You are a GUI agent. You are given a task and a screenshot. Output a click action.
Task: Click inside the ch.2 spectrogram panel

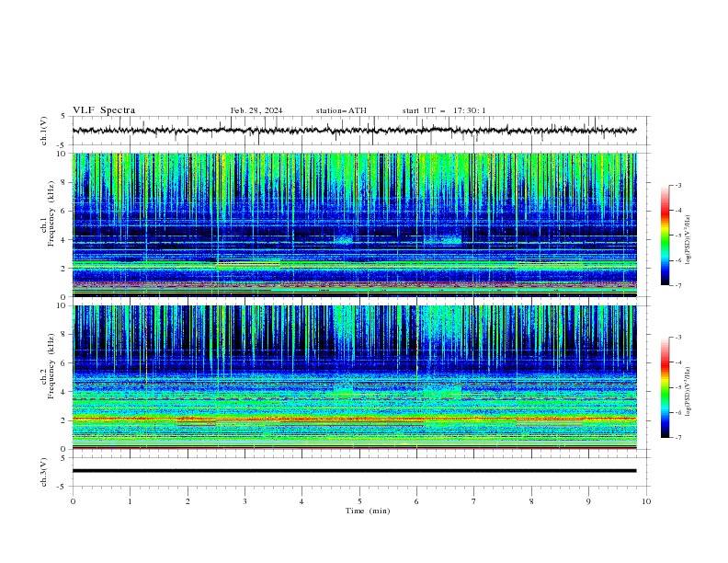(x=354, y=377)
